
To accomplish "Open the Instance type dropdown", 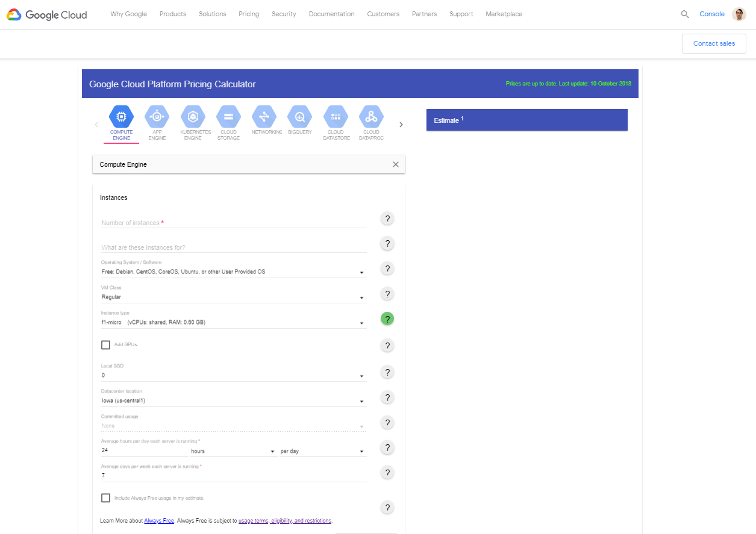I will point(234,322).
